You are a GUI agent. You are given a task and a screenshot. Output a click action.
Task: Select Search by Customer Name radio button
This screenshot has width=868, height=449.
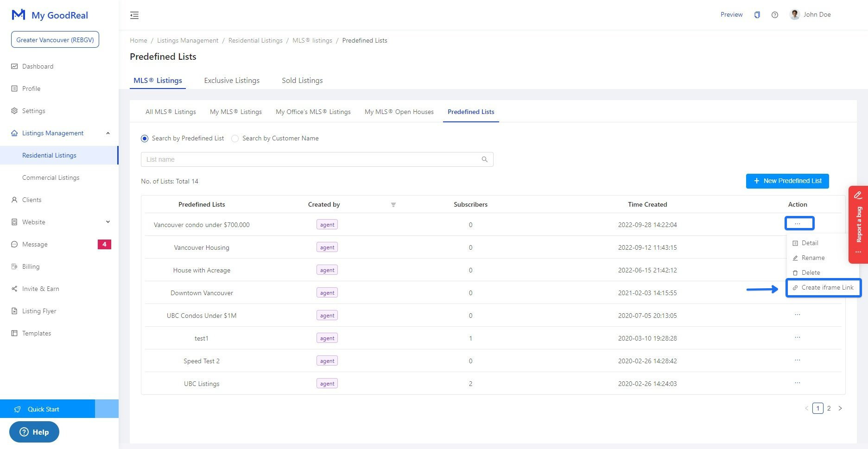click(x=235, y=138)
